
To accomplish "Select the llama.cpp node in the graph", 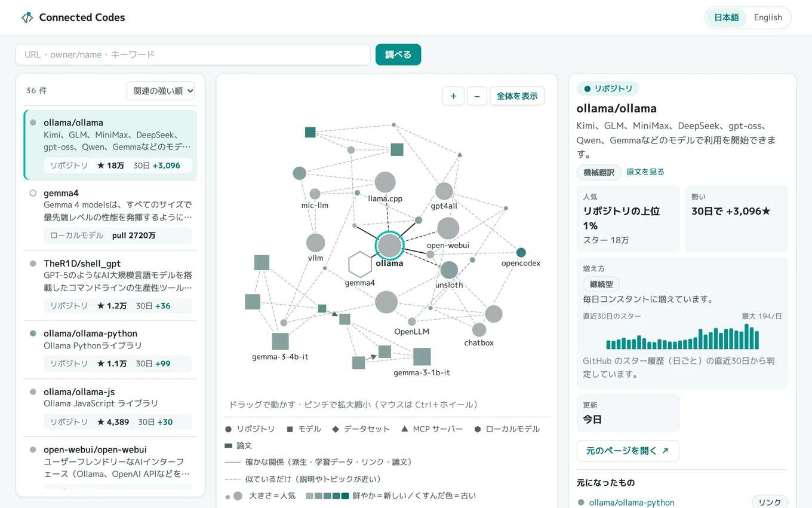I will 385,182.
